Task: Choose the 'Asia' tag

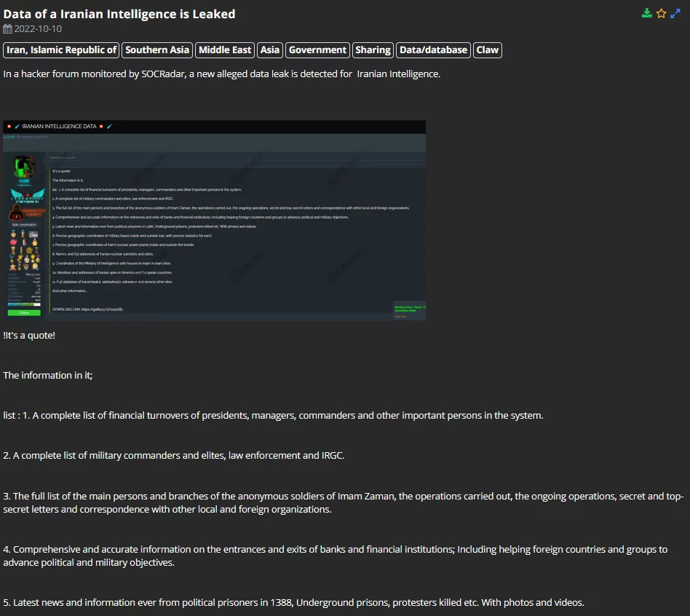Action: (x=270, y=50)
